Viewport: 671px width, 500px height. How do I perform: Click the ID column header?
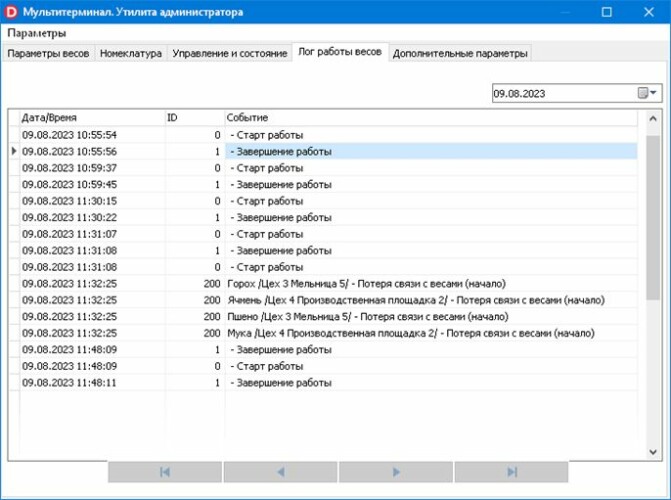click(x=193, y=117)
